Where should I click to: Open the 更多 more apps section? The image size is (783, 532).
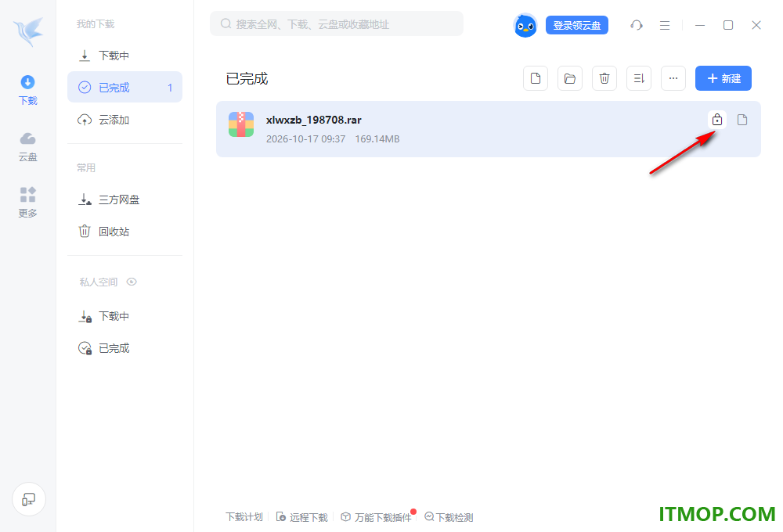point(28,203)
